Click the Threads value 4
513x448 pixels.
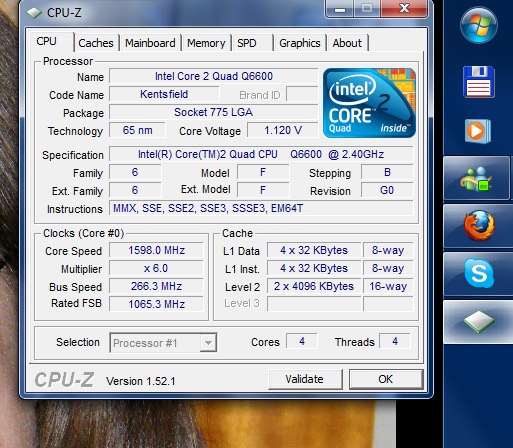pos(395,341)
